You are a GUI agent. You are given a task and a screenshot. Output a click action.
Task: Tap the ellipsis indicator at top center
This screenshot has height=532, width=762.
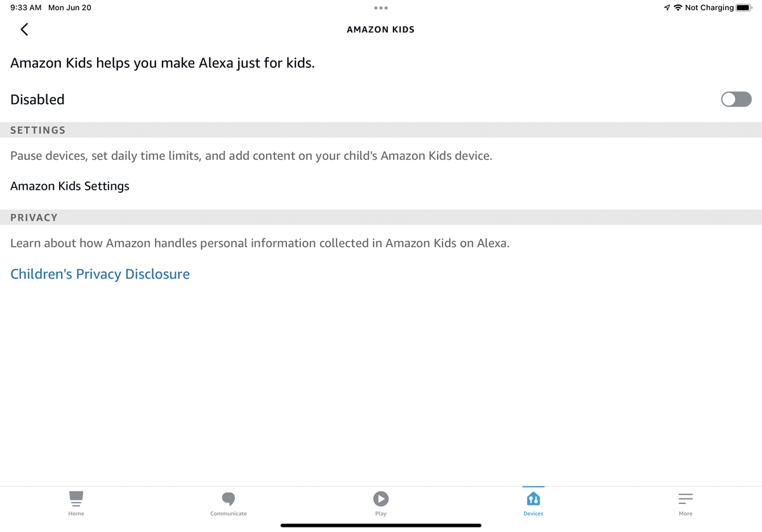[380, 8]
